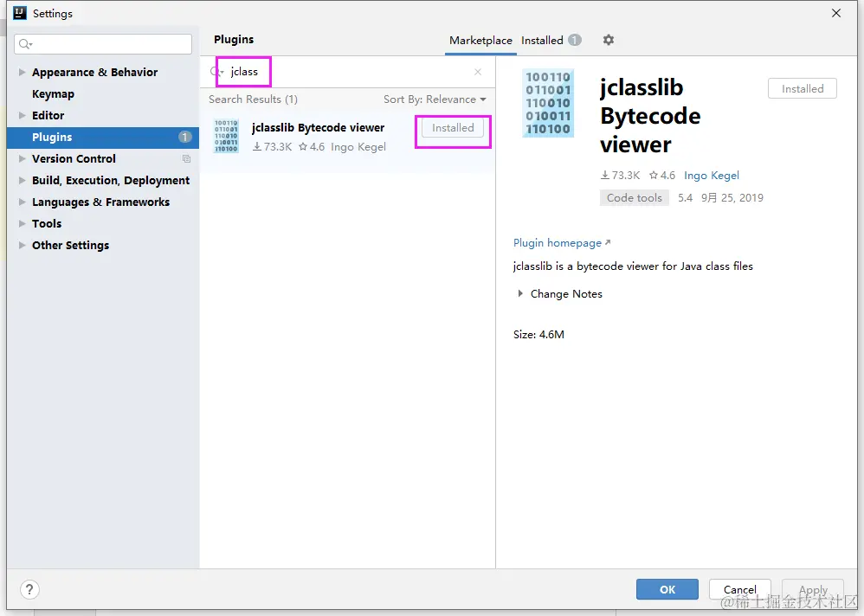This screenshot has height=616, width=864.
Task: Click the large jclasslib binary logo
Action: point(548,103)
